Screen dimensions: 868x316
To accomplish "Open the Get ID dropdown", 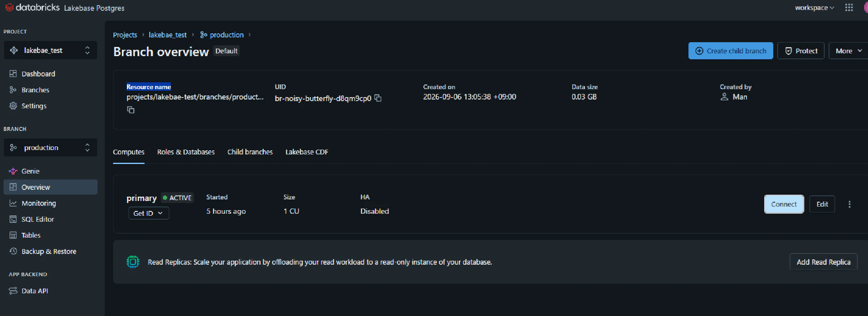I will [149, 213].
